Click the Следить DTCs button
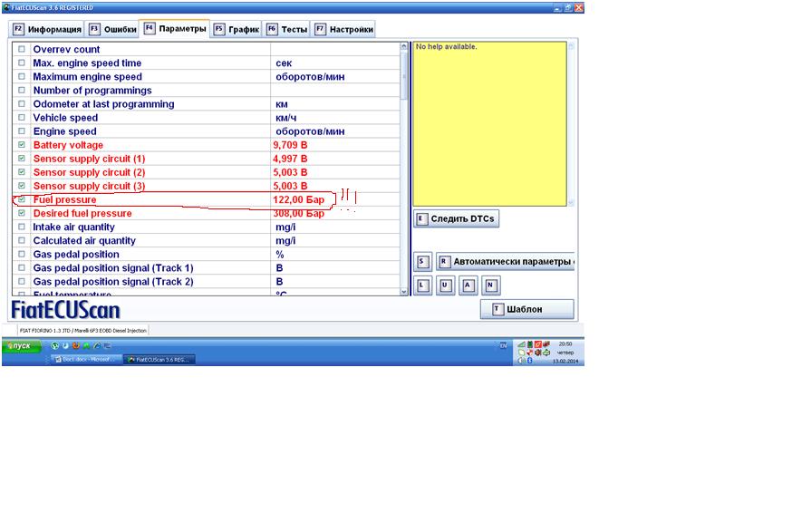The image size is (792, 532). click(457, 218)
